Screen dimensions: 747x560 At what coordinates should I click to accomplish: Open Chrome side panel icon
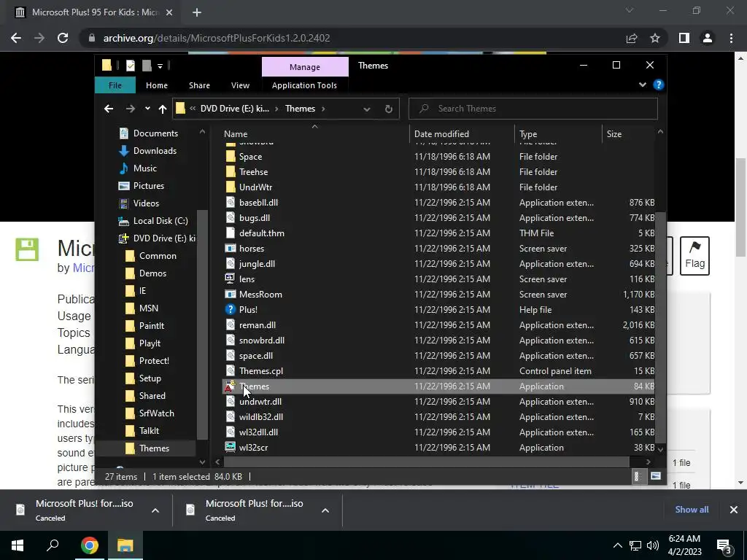click(684, 38)
